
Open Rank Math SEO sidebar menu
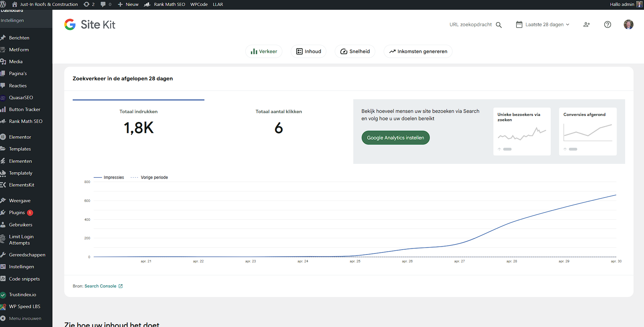pos(26,121)
